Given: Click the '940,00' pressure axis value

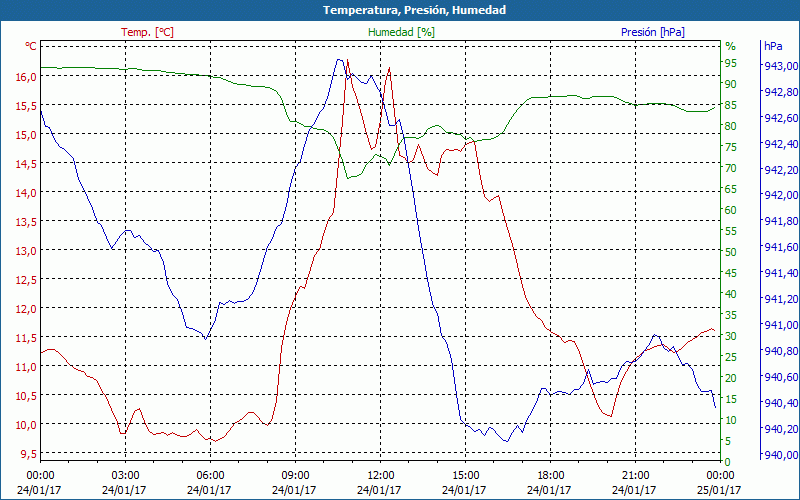Looking at the screenshot, I should pyautogui.click(x=781, y=455).
